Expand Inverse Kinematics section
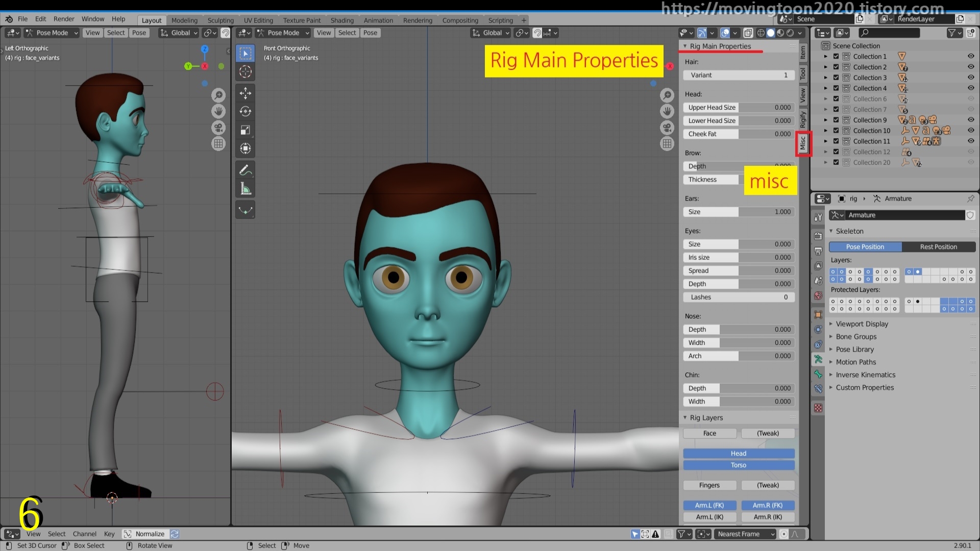The image size is (980, 551). (866, 375)
